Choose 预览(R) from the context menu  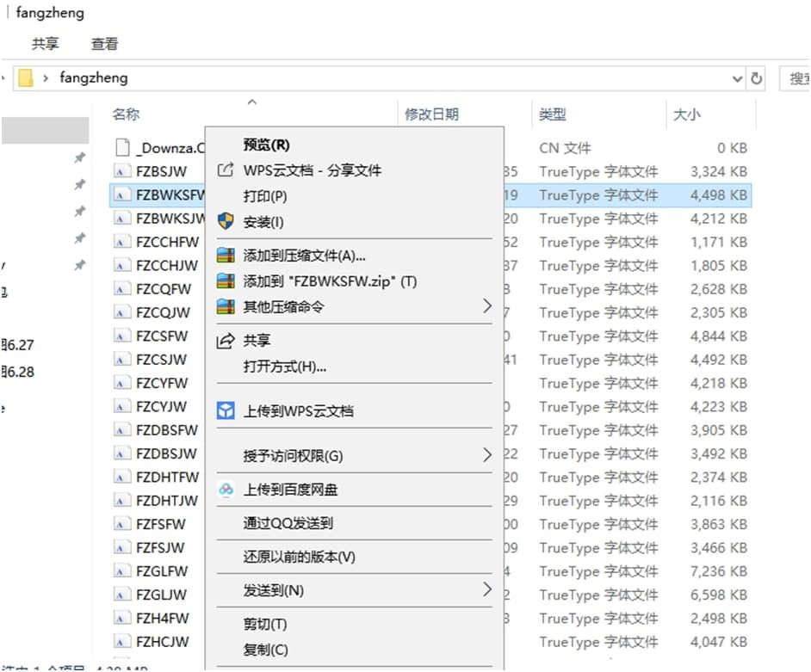click(266, 145)
